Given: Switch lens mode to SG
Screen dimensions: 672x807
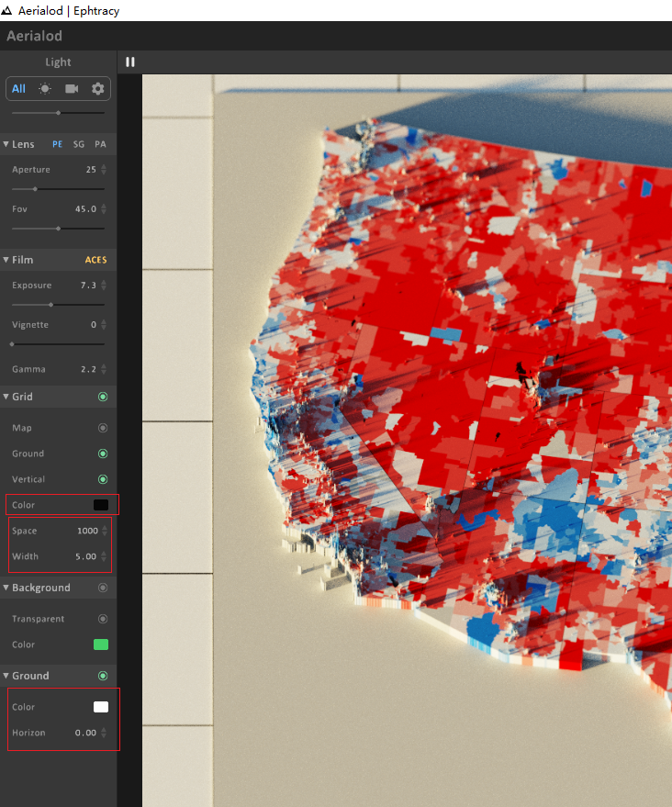Looking at the screenshot, I should click(79, 144).
